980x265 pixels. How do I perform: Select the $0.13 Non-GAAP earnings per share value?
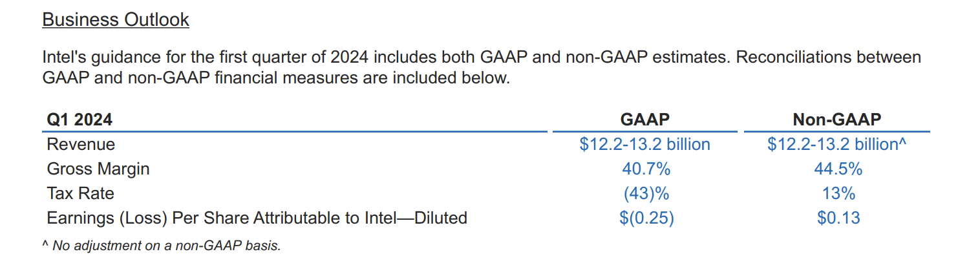[x=838, y=218]
